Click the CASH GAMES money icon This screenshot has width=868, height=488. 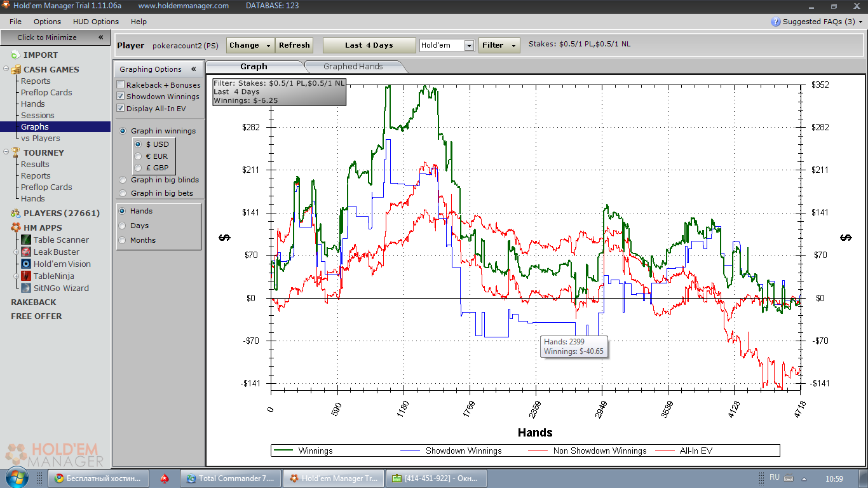[17, 69]
